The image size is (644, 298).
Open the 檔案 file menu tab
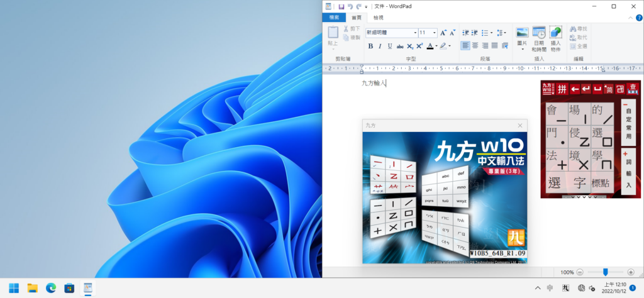334,17
